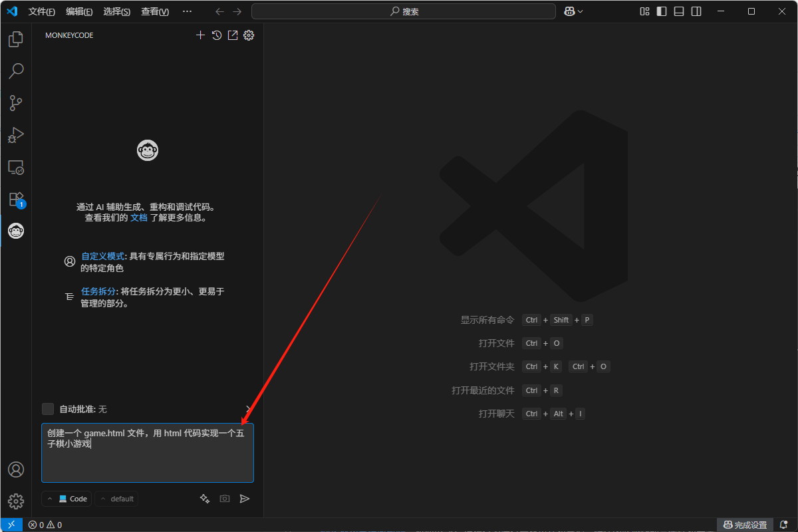Screen dimensions: 798x532
Task: Open the 编辑(E) menu
Action: coord(79,11)
